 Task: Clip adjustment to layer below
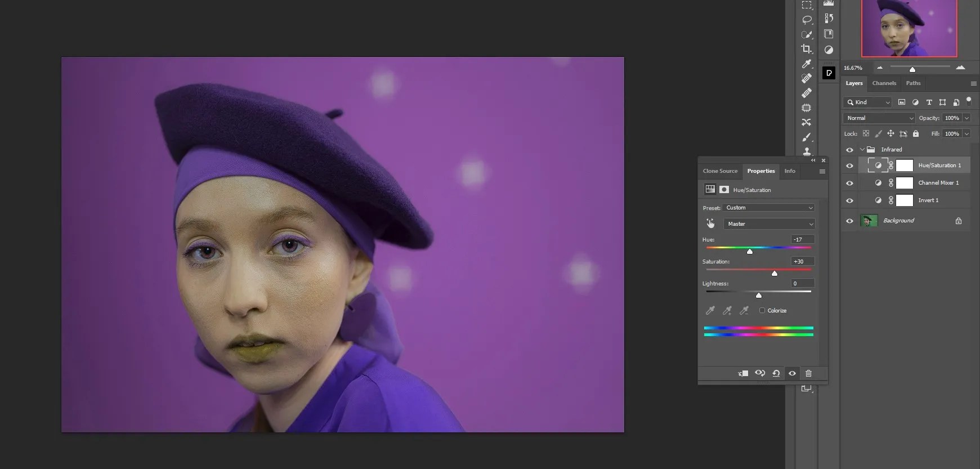coord(743,373)
